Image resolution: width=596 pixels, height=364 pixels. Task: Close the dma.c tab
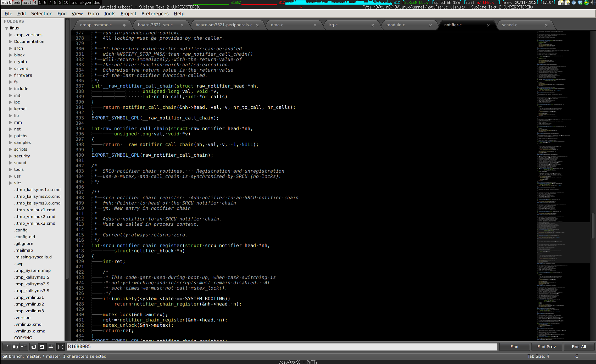point(315,25)
